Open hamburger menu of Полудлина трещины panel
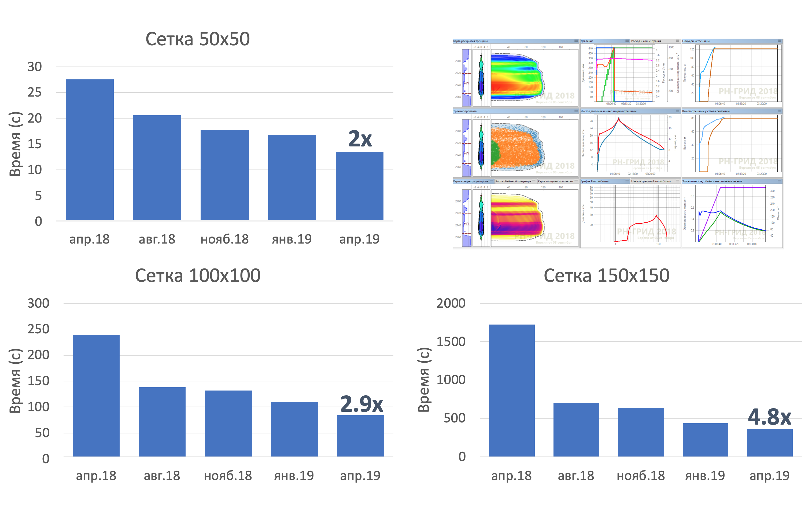 [779, 41]
